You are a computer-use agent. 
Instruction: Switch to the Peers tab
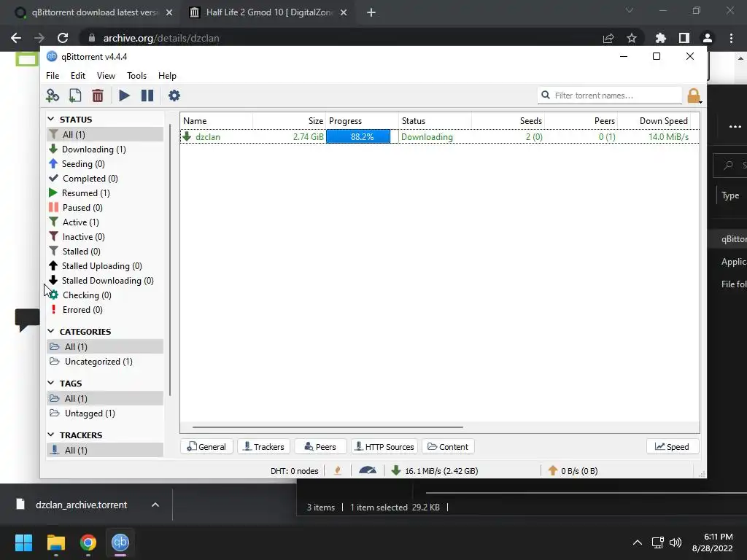[321, 447]
